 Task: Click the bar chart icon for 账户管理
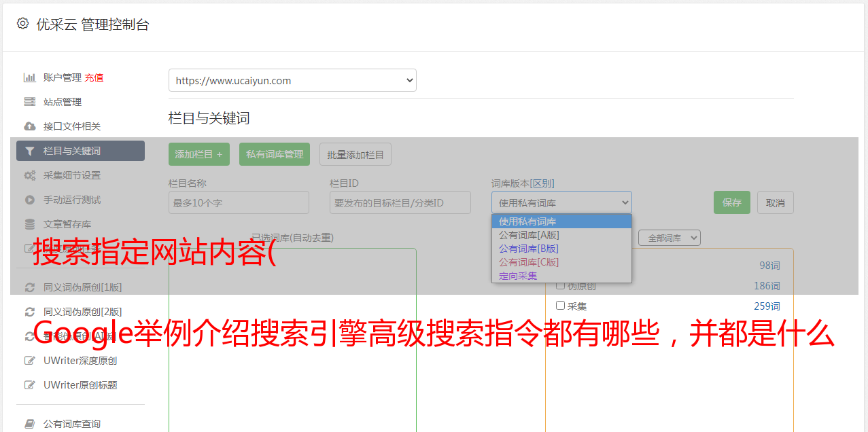pyautogui.click(x=29, y=77)
